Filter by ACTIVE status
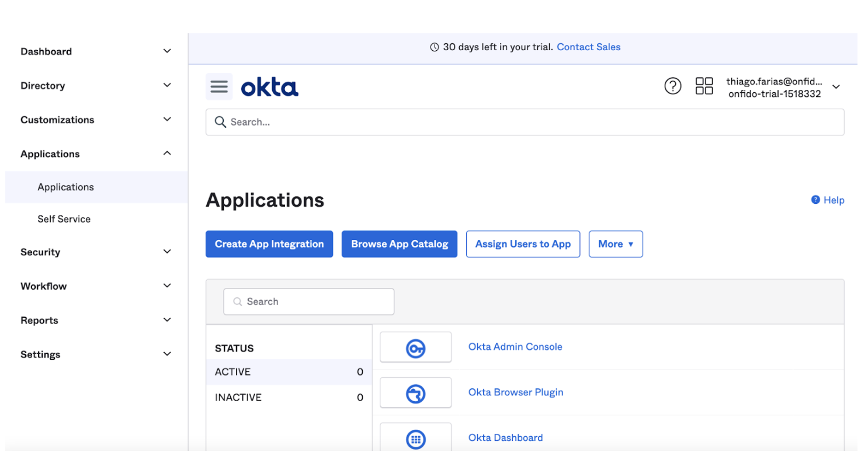The width and height of the screenshot is (868, 459). click(289, 372)
